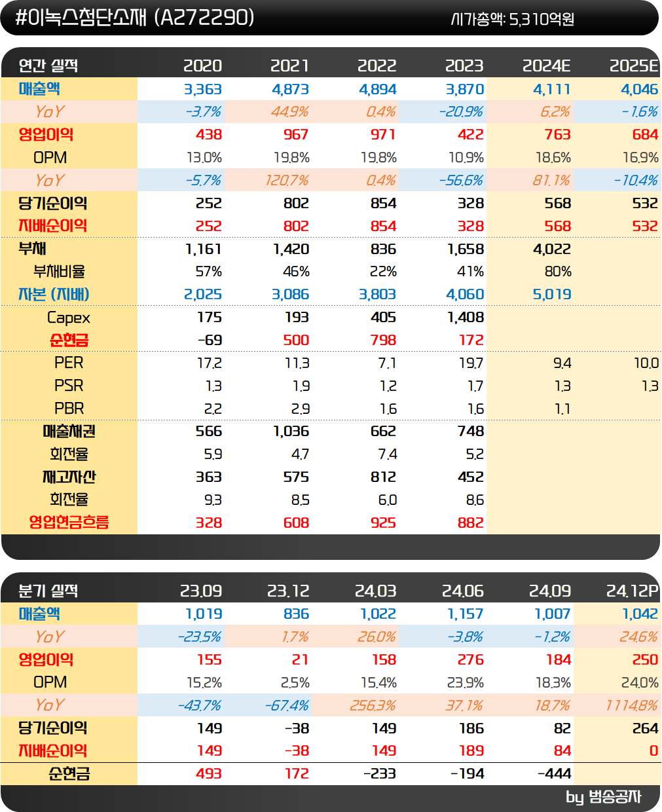This screenshot has height=812, width=662.
Task: Select the equity value 5,019
Action: pyautogui.click(x=552, y=295)
